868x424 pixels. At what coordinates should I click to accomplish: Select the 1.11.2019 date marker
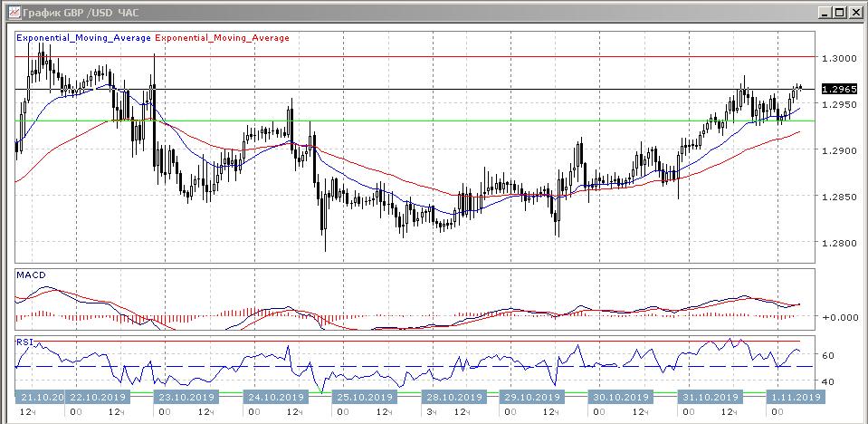795,397
